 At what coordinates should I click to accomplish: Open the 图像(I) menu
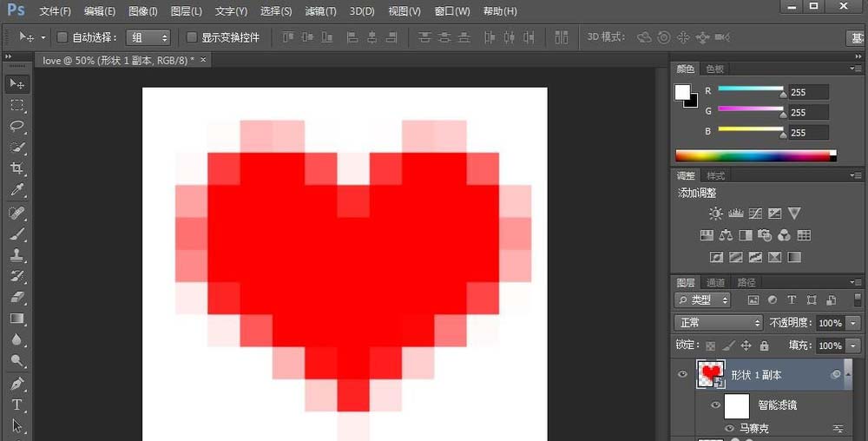(143, 11)
